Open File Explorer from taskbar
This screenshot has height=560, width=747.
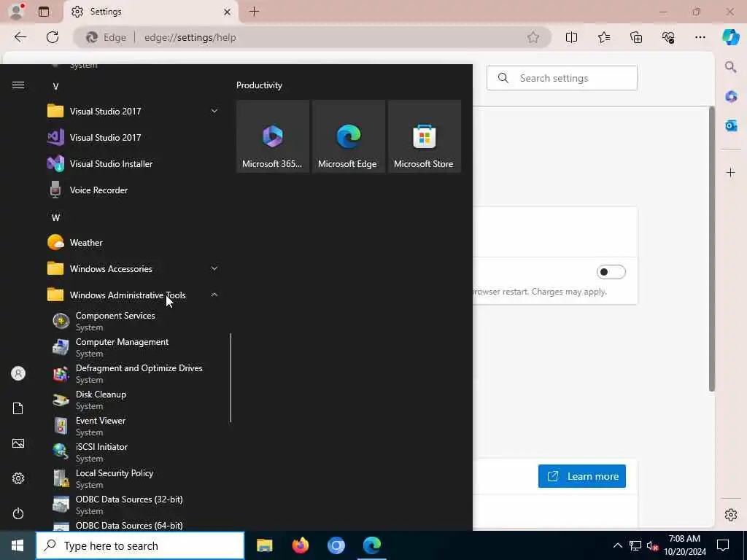click(264, 545)
